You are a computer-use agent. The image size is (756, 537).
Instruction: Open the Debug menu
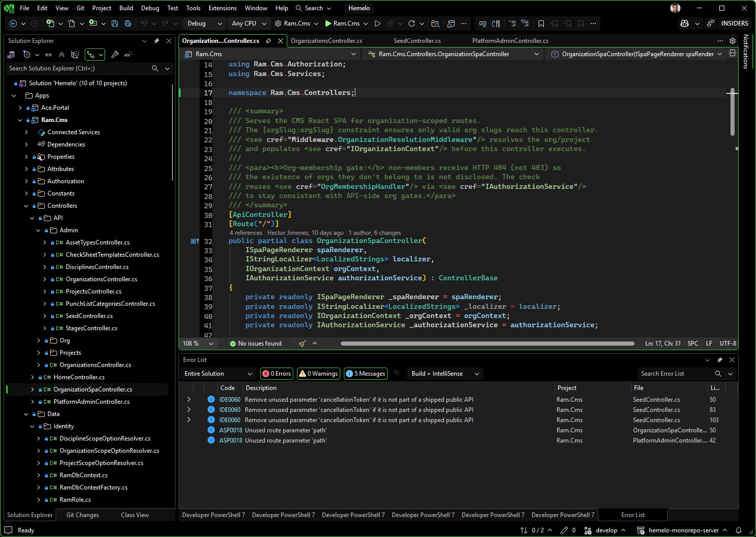pyautogui.click(x=150, y=8)
